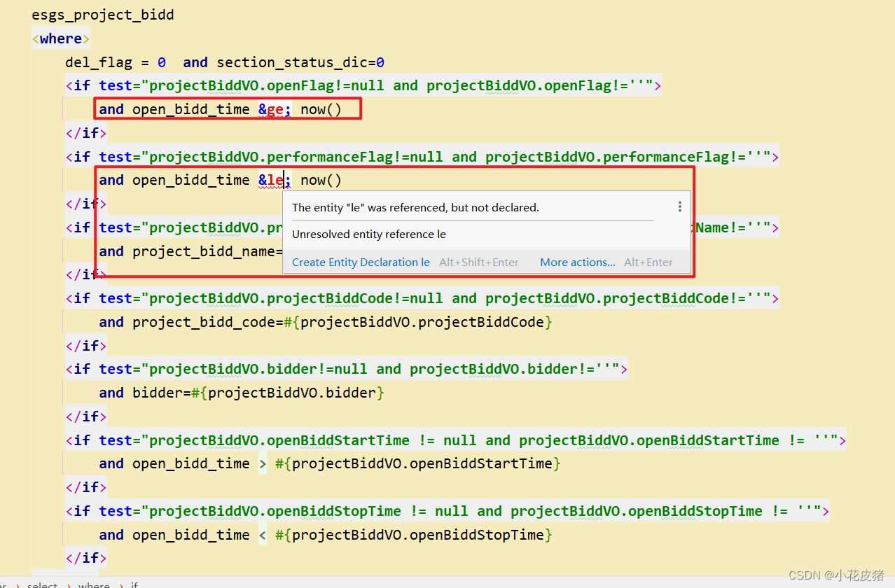Select 'select' in the breadcrumb bar
The width and height of the screenshot is (895, 588).
click(x=43, y=584)
